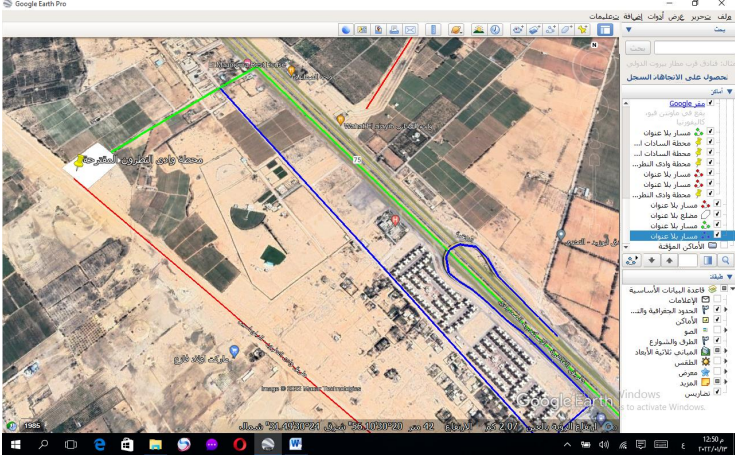This screenshot has height=455, width=735.
Task: Open historical imagery clock tool
Action: [x=495, y=30]
